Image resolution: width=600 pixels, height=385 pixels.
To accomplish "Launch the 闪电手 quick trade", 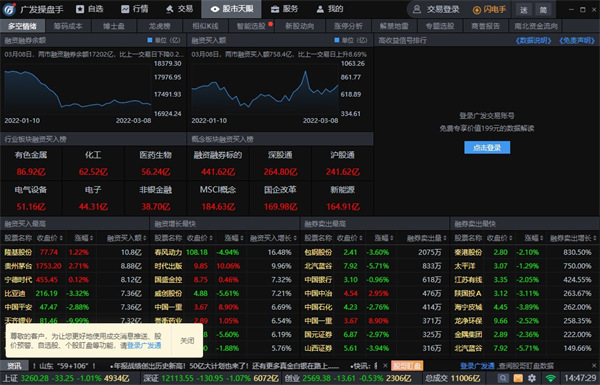I will tap(489, 9).
